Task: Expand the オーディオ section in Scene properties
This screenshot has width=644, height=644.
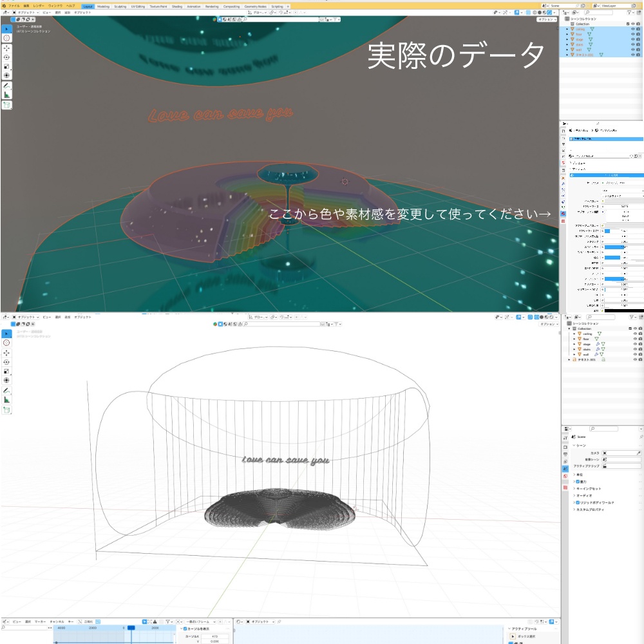Action: 574,495
